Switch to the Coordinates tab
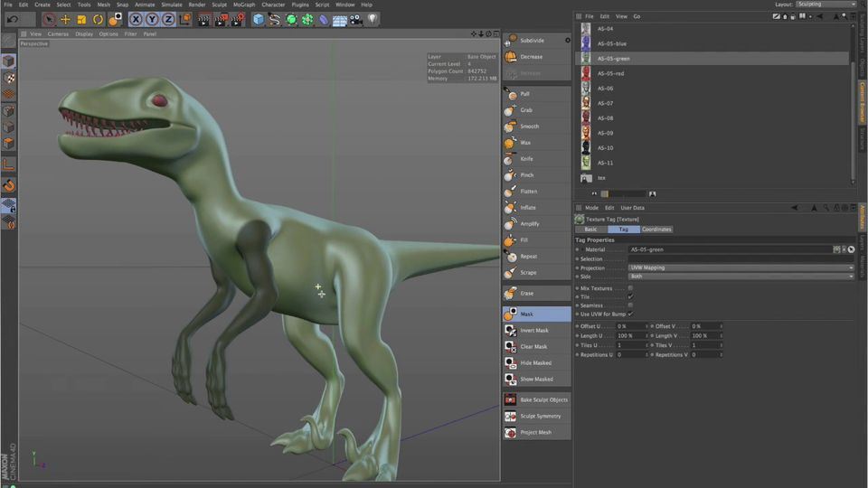 [x=656, y=230]
